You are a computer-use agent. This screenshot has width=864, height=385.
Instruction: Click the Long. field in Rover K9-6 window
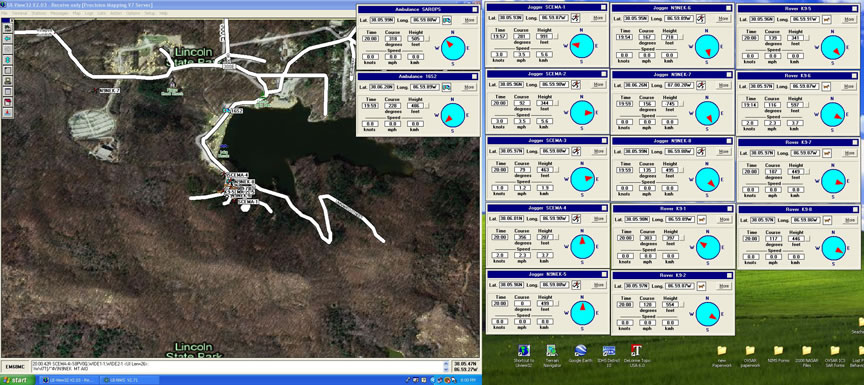coord(804,86)
